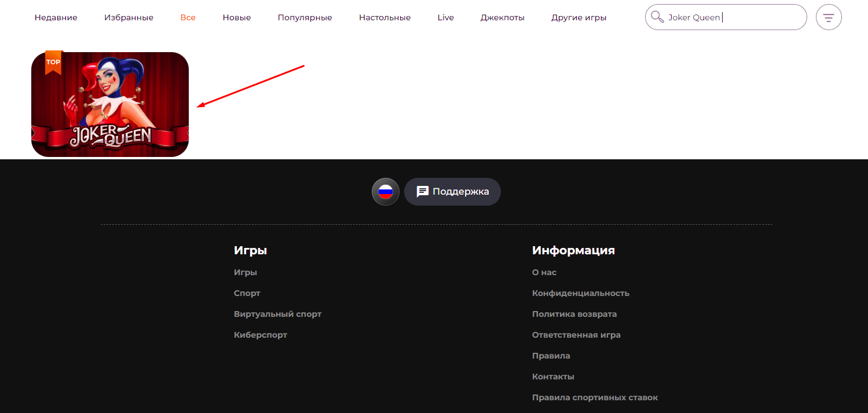Open the Другие игры tab
This screenshot has width=868, height=413.
579,18
